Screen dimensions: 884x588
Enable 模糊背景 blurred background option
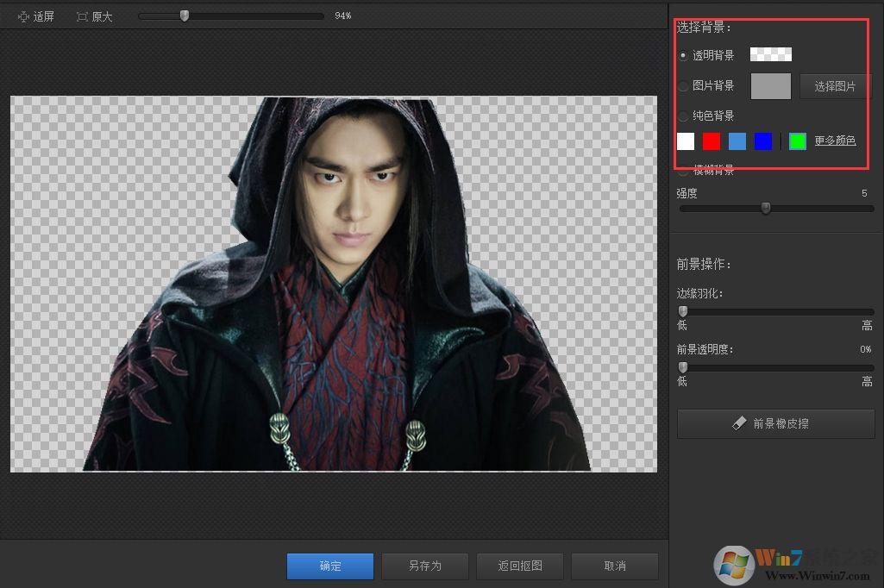[x=683, y=171]
